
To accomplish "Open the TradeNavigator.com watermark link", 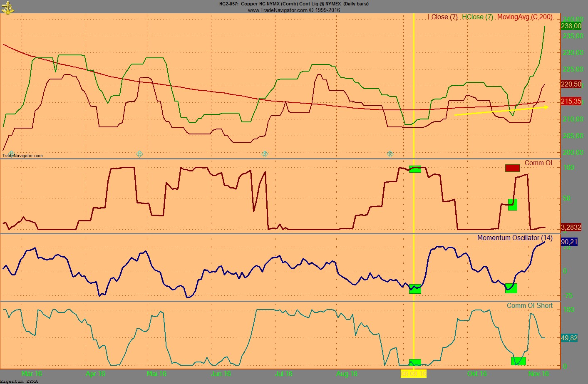I will [x=22, y=156].
